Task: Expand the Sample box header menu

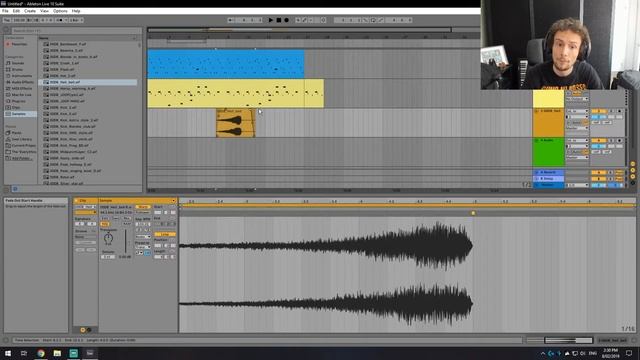Action: coord(173,201)
